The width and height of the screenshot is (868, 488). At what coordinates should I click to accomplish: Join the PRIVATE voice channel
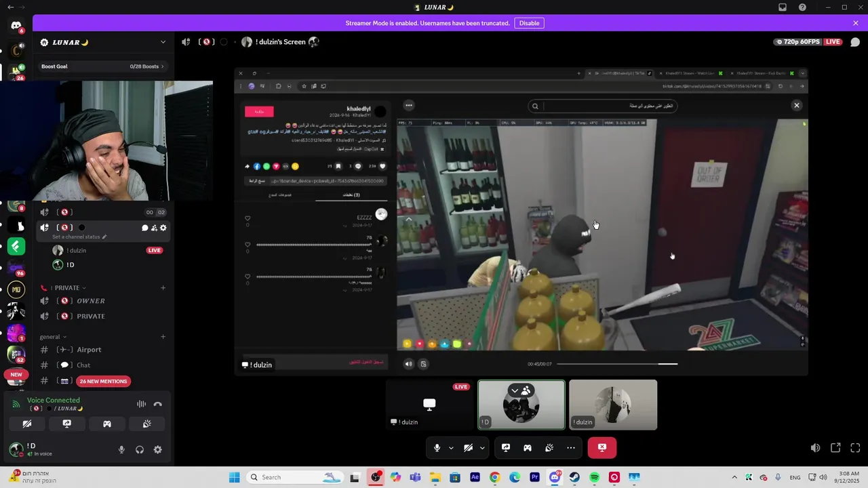pos(102,317)
